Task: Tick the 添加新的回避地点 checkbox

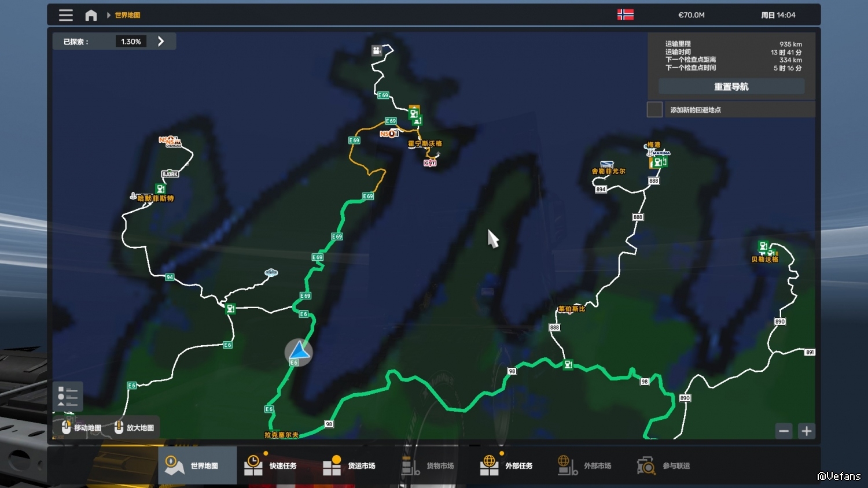Action: pos(654,109)
